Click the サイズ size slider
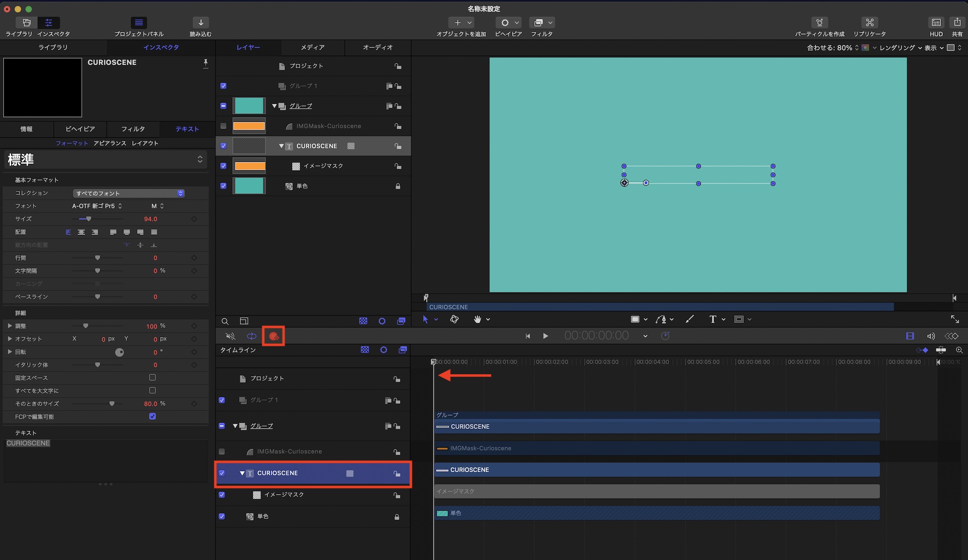Screen dimensions: 968x560 click(x=89, y=219)
